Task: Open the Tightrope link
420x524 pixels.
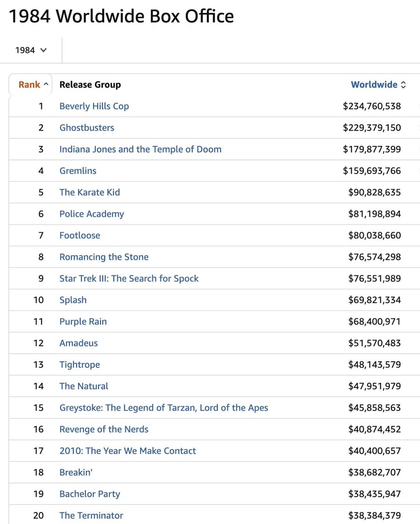Action: 80,364
